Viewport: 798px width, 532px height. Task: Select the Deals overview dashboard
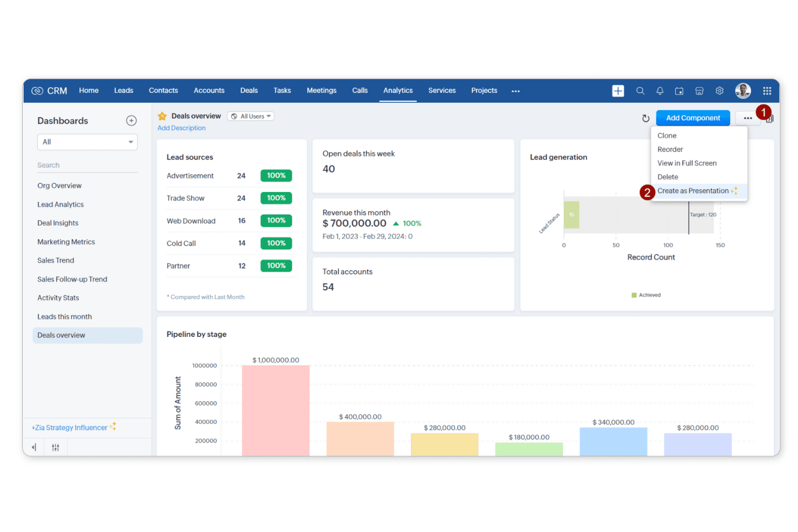[x=87, y=335]
